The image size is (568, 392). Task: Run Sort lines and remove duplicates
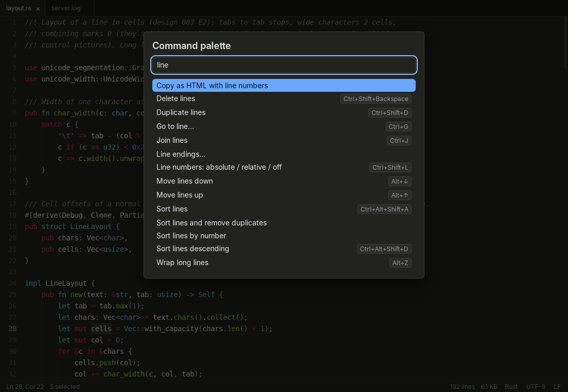point(284,223)
